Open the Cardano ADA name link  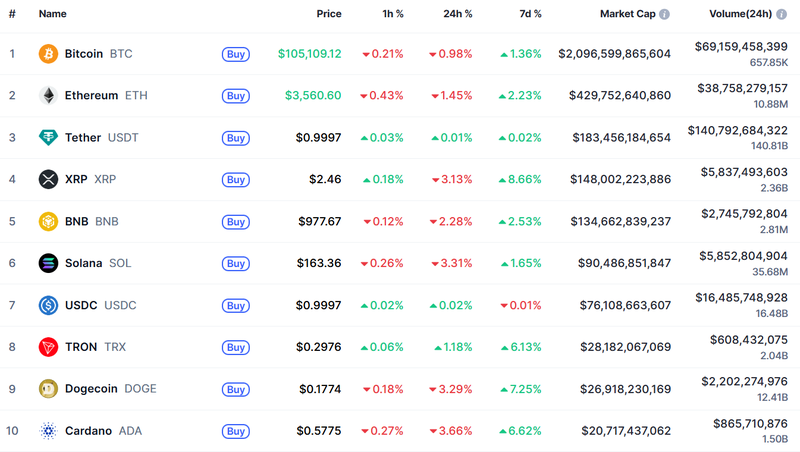click(x=89, y=431)
